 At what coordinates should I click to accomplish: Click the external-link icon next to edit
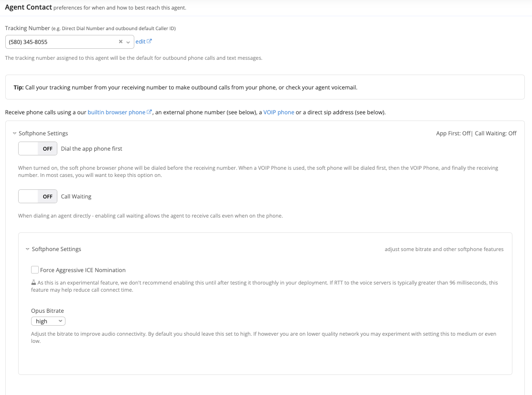point(149,41)
